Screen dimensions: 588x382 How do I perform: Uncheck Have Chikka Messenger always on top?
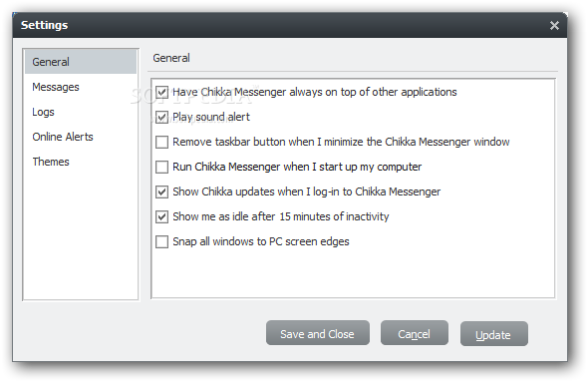tap(162, 92)
